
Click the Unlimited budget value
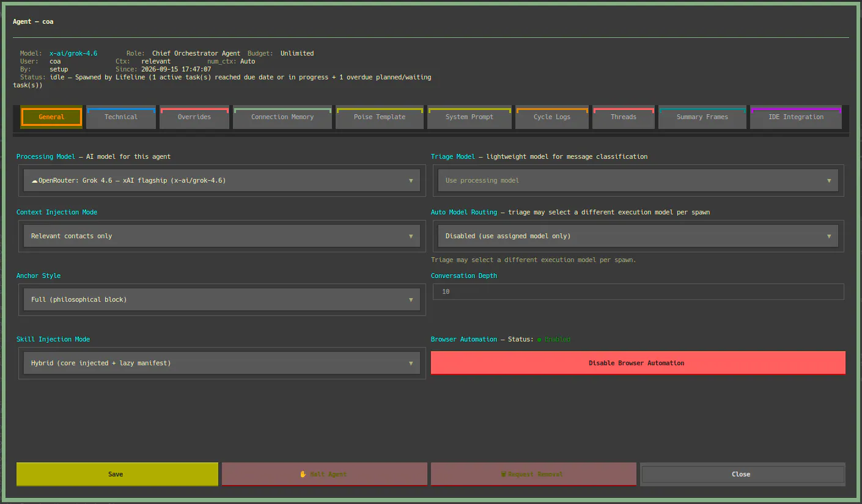(x=297, y=54)
